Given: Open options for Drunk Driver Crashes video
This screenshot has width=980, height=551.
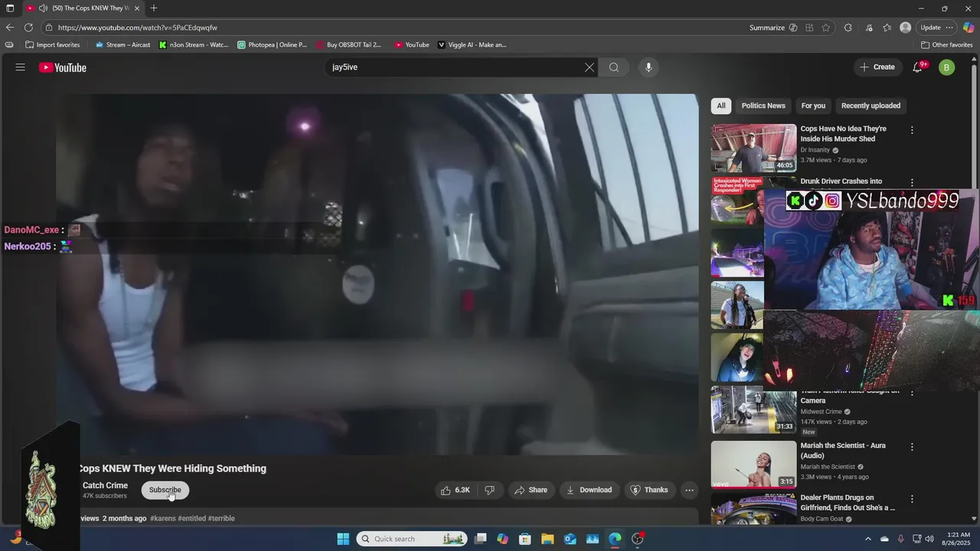Looking at the screenshot, I should click(x=912, y=183).
